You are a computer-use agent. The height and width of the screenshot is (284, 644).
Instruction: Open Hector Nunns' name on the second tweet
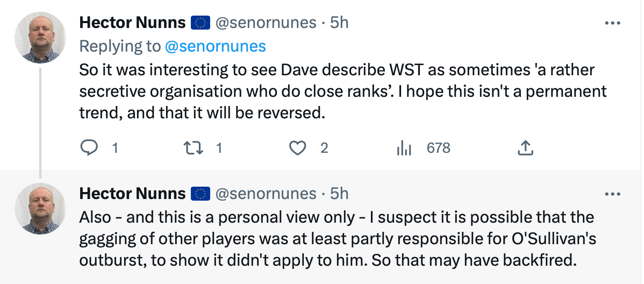[132, 194]
